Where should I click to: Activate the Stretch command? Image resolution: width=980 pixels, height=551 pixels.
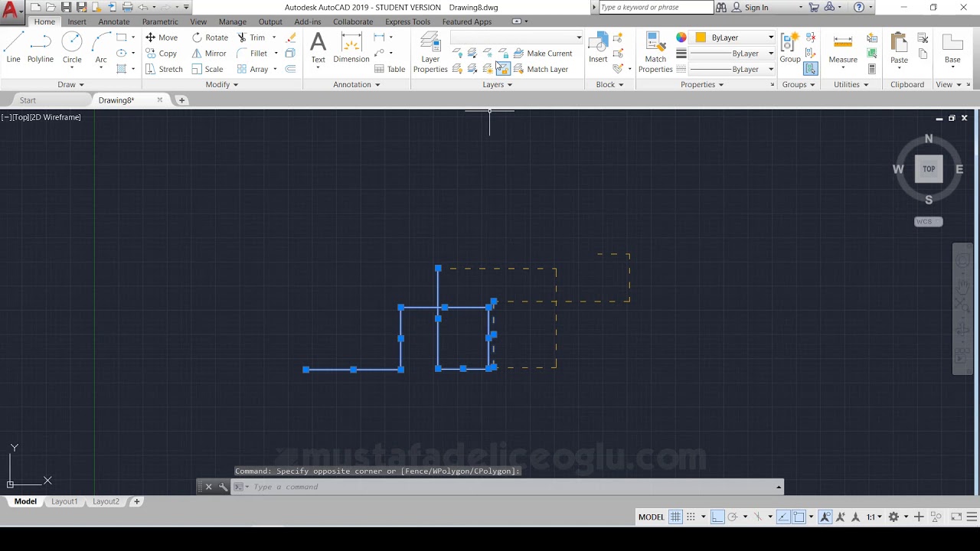164,69
